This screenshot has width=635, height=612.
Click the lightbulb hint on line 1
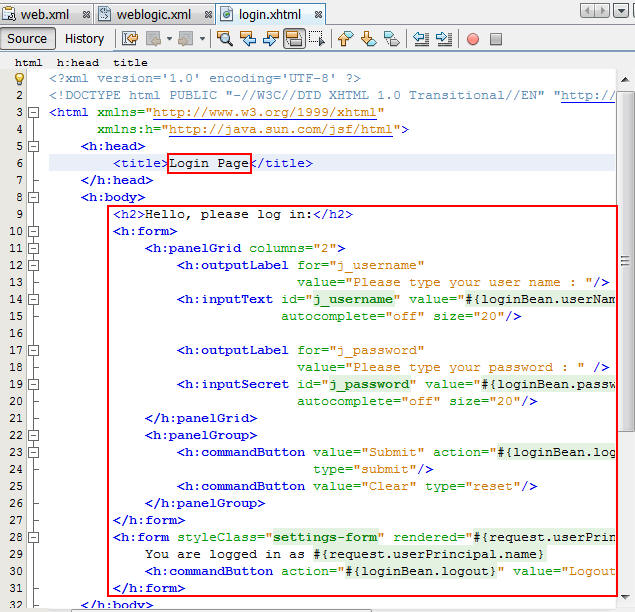pos(19,78)
